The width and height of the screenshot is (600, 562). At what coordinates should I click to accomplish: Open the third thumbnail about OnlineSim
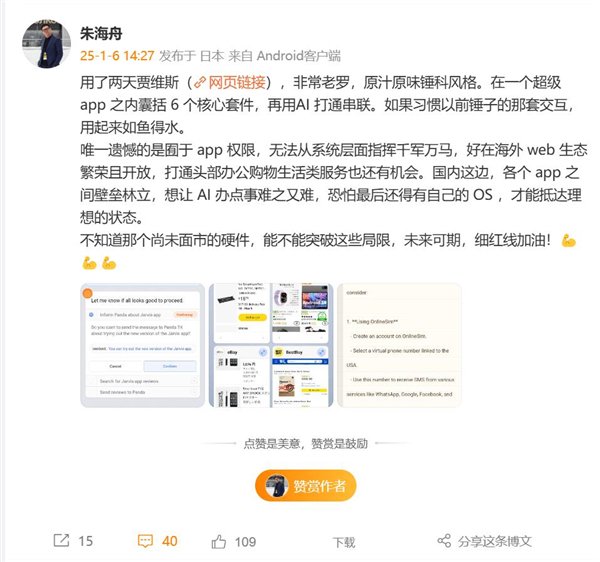(x=399, y=345)
